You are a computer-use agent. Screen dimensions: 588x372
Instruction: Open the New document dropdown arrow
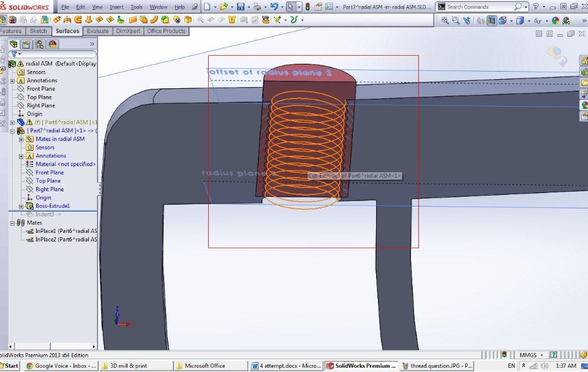pos(215,7)
